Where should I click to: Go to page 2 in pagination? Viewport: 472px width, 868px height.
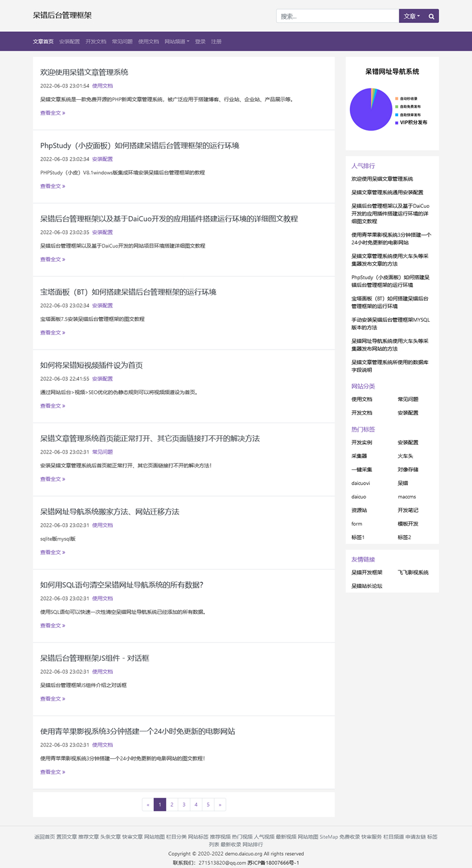pyautogui.click(x=172, y=804)
